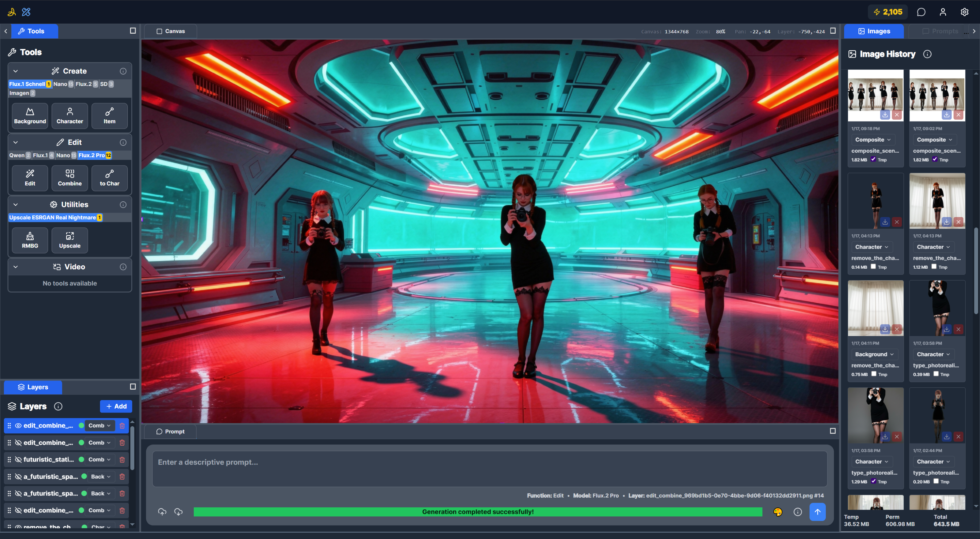The image size is (980, 539).
Task: Open the Comb dropdown for the top layer
Action: tap(99, 426)
